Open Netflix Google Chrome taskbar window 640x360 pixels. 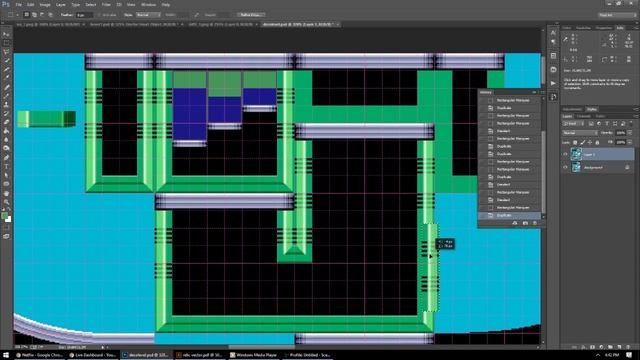39,355
